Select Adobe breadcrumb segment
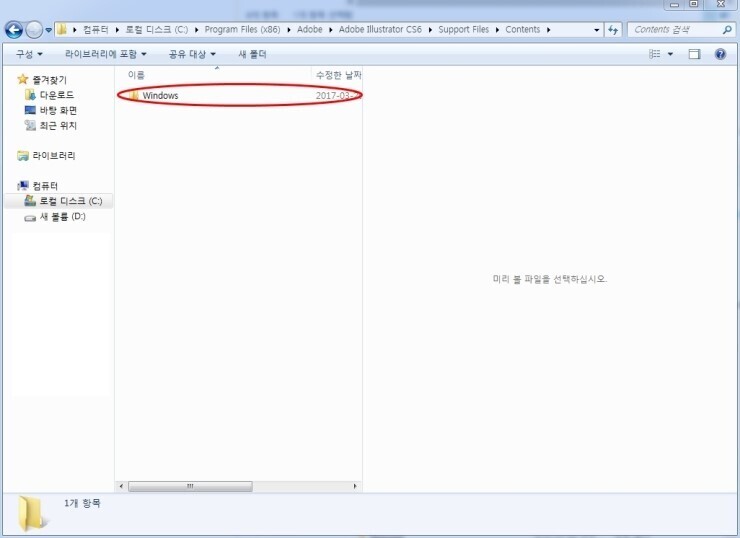This screenshot has width=740, height=538. click(x=310, y=30)
